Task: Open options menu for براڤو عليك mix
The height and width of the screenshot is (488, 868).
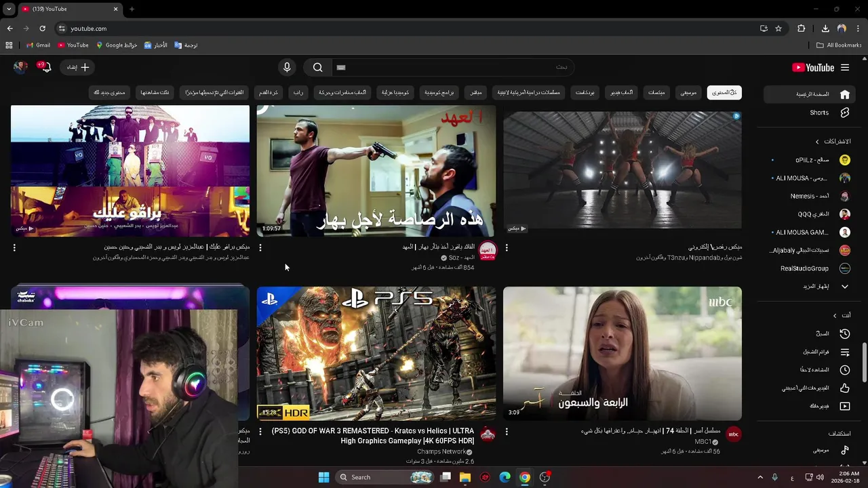Action: click(14, 248)
